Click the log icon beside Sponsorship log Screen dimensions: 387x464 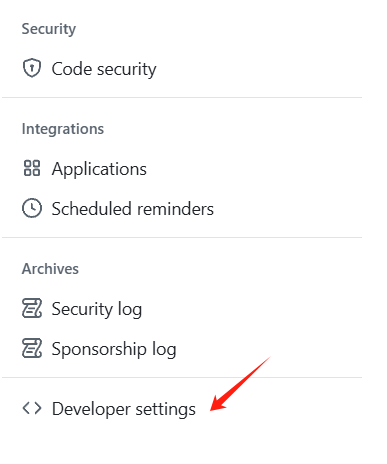(x=32, y=348)
